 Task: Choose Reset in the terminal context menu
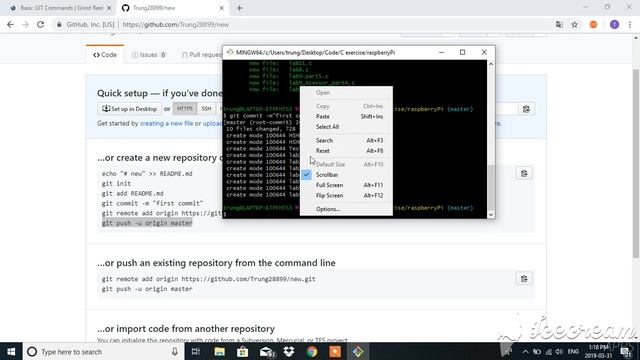pyautogui.click(x=346, y=151)
